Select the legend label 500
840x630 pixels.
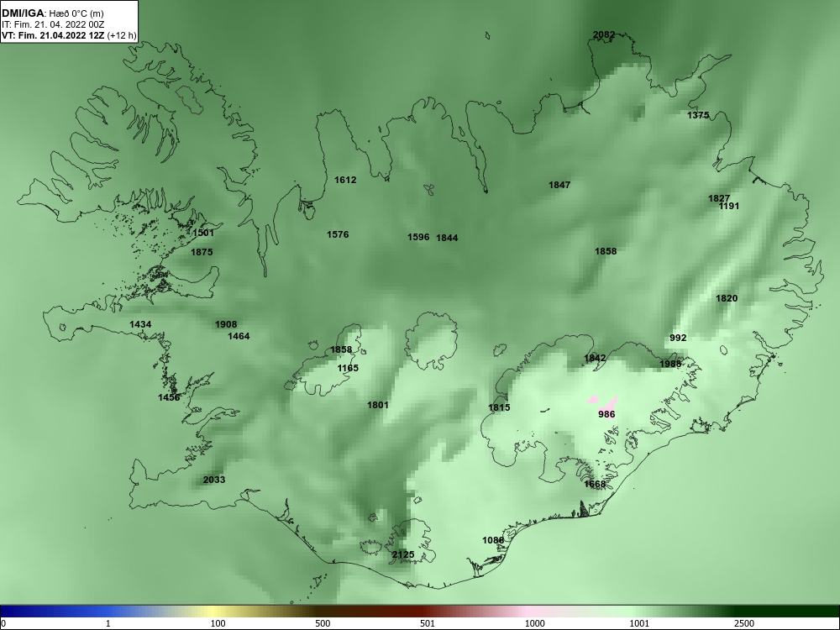click(x=323, y=623)
